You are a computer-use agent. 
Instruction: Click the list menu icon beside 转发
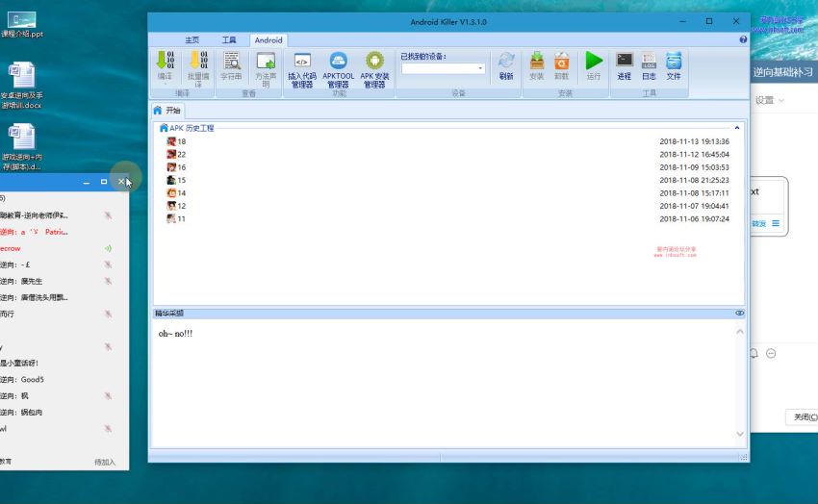click(776, 223)
